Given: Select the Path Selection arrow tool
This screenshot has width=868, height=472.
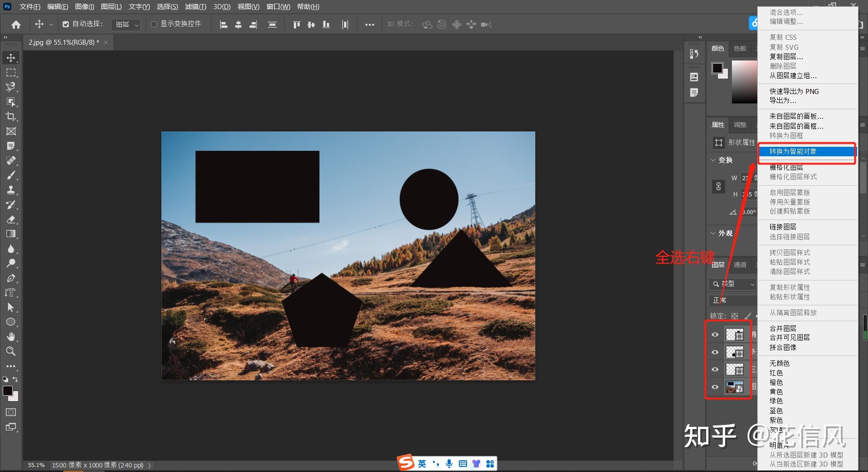Looking at the screenshot, I should 11,308.
